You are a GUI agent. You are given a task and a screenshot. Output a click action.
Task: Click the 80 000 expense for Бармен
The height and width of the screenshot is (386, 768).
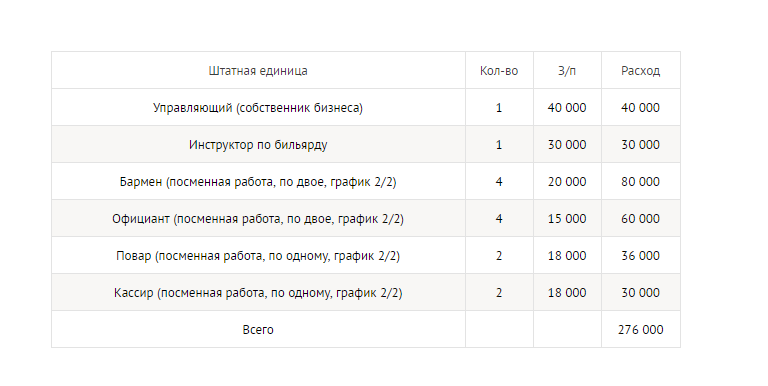(x=641, y=182)
